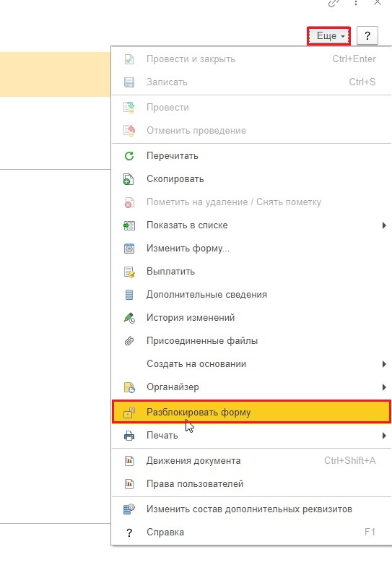Click the Изменить форму icon
The width and height of the screenshot is (392, 565).
click(129, 249)
